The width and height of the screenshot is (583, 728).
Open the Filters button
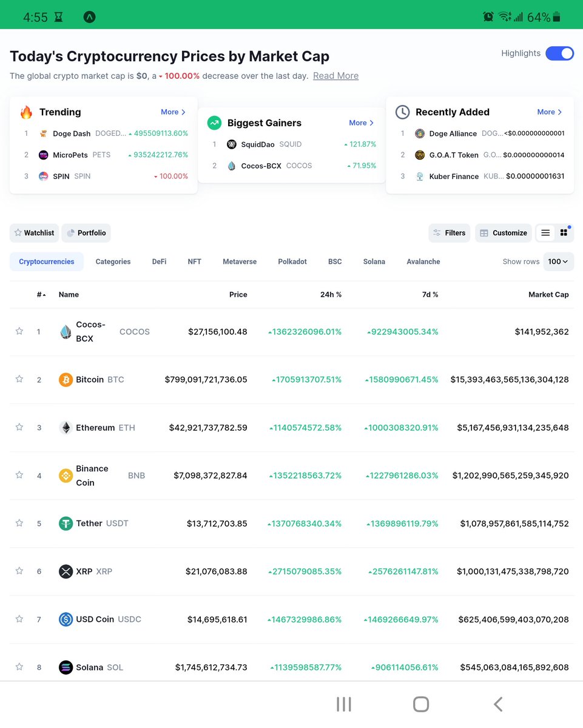(x=449, y=233)
